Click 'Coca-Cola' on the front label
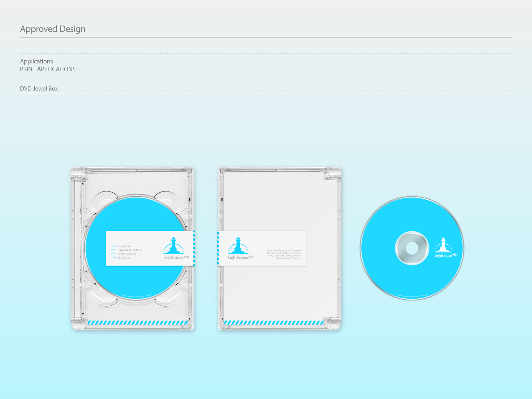Image resolution: width=532 pixels, height=399 pixels. pyautogui.click(x=124, y=246)
